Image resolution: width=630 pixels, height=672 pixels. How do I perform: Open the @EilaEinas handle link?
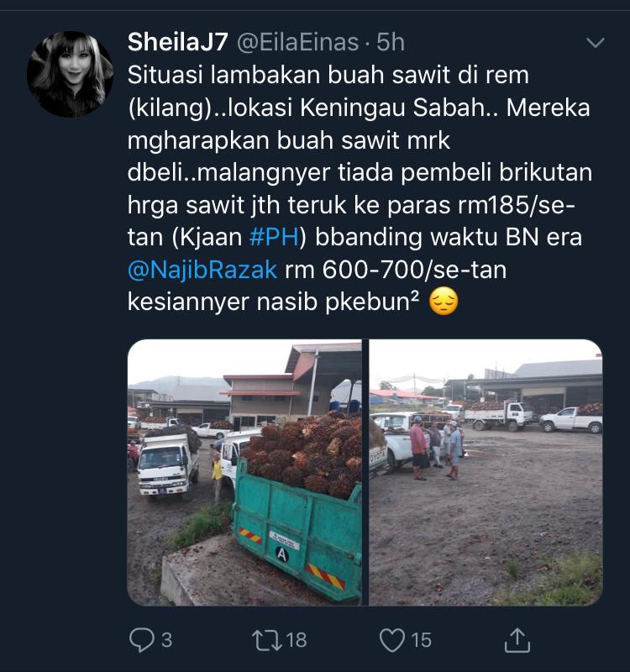[x=298, y=43]
